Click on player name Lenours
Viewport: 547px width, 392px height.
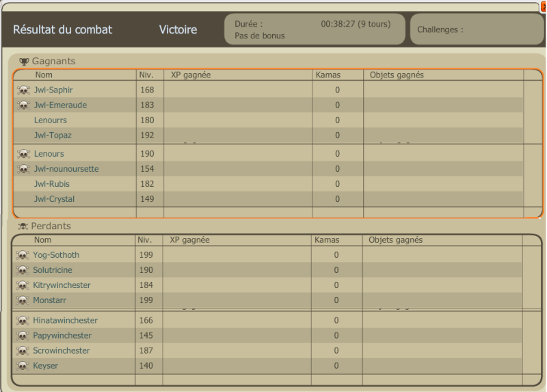[x=49, y=154]
